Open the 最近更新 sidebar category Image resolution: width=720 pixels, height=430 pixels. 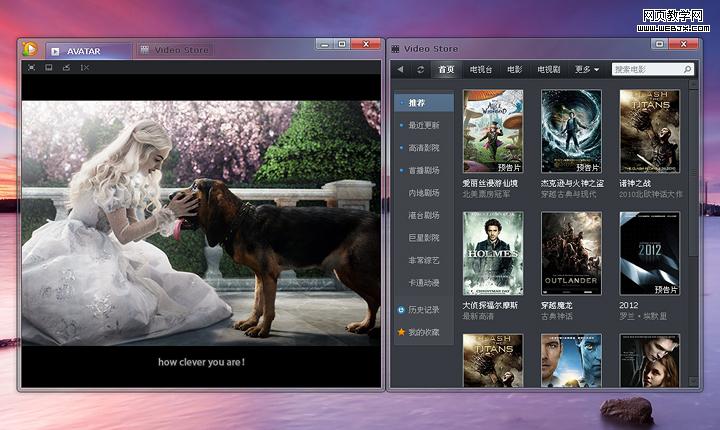[423, 125]
